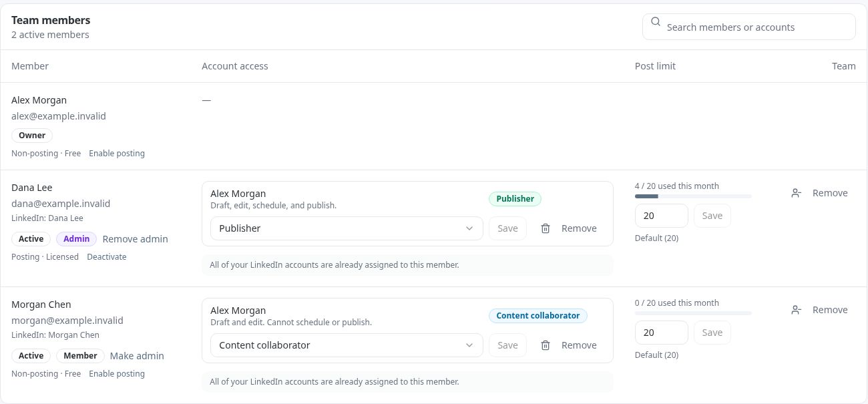This screenshot has width=868, height=404.
Task: Click the email alex@example.invalid
Action: (x=59, y=116)
